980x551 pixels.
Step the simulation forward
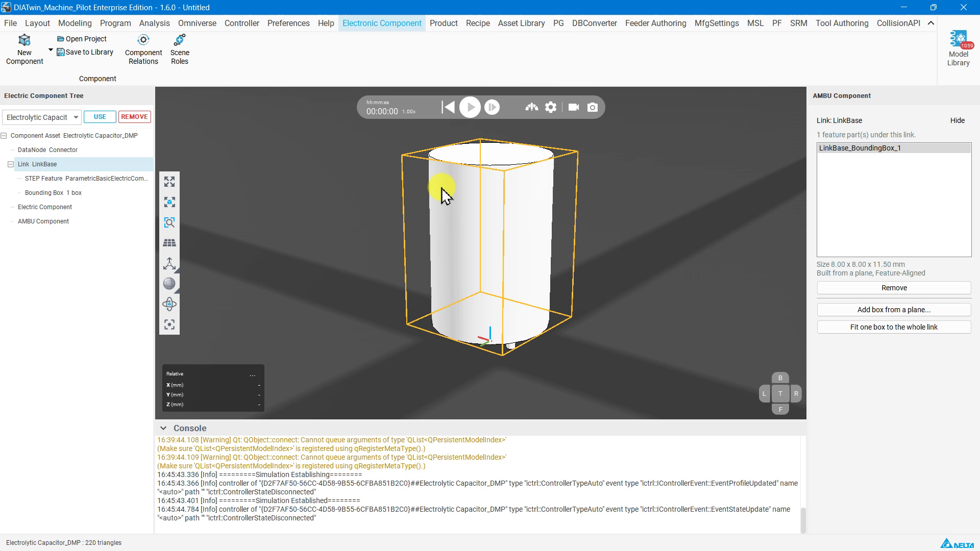[492, 107]
